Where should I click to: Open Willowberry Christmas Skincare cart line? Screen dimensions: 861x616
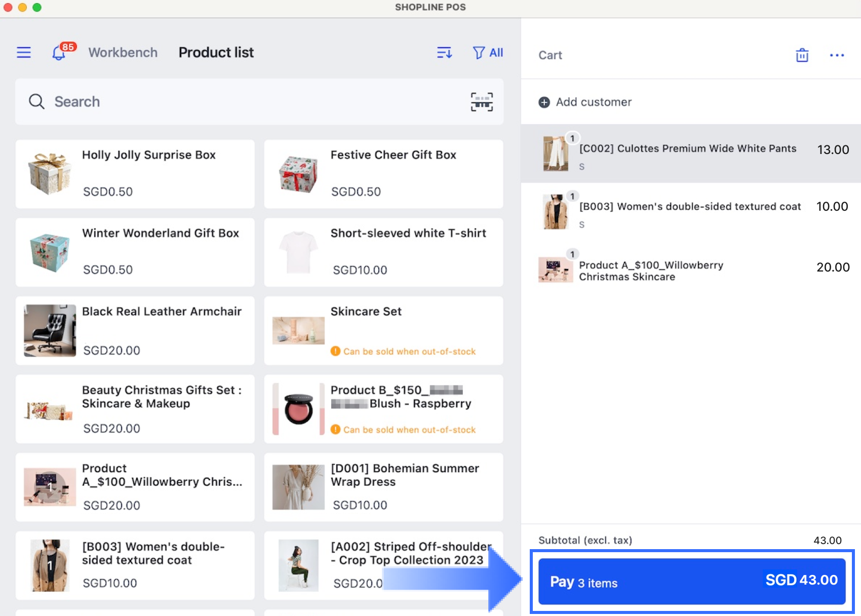(x=691, y=270)
